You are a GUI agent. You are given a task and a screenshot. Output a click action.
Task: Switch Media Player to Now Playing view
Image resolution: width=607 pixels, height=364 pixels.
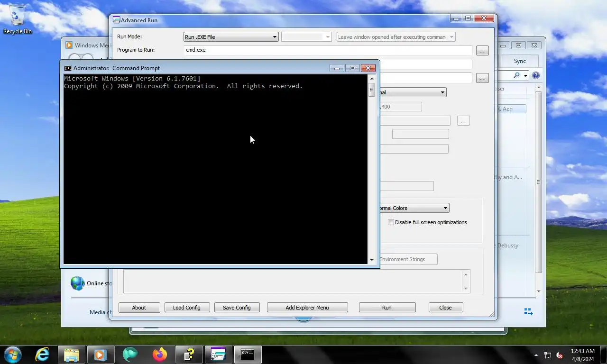528,311
